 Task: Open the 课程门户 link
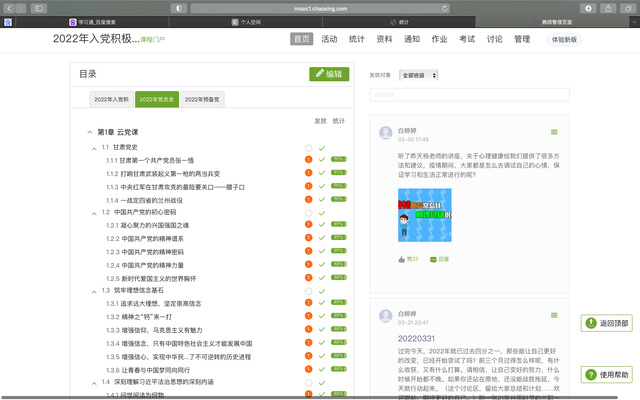tap(152, 40)
